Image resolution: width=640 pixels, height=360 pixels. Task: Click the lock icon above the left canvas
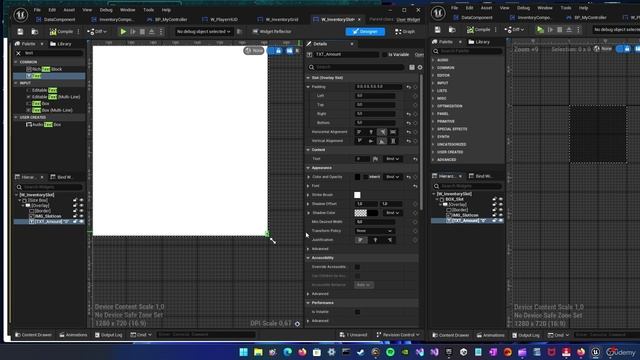click(x=278, y=51)
